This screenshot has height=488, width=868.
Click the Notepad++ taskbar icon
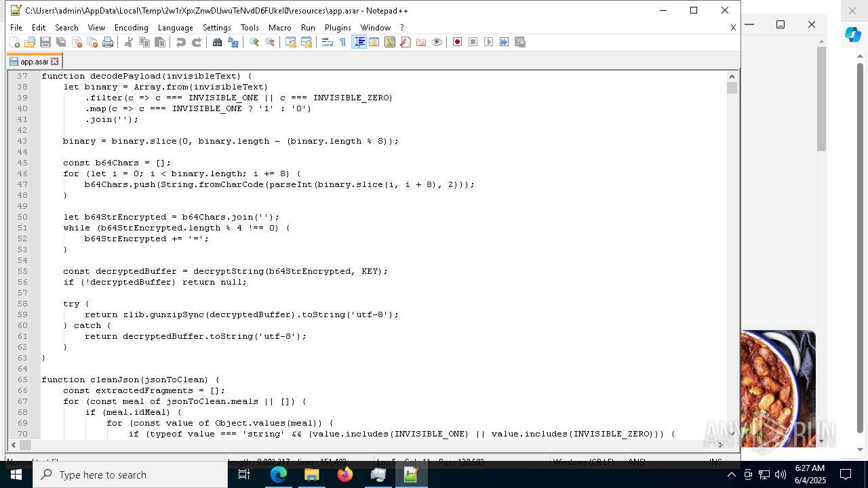(411, 474)
